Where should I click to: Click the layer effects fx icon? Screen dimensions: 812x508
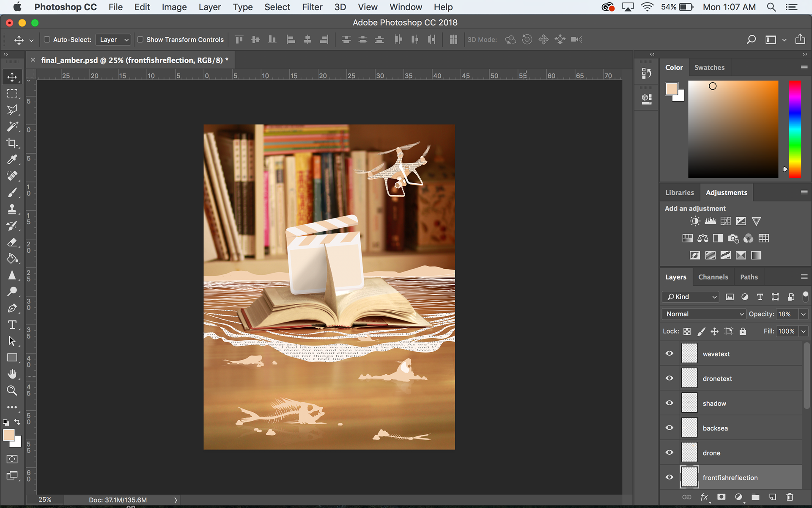[x=704, y=497]
